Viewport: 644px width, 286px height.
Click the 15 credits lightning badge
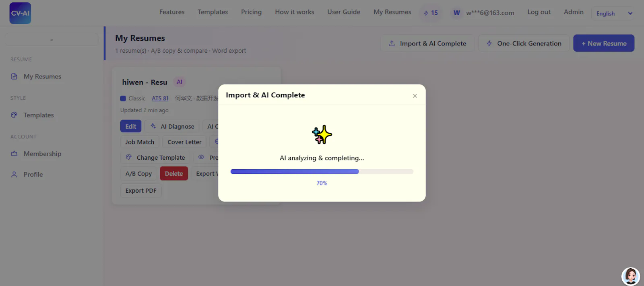[x=431, y=13]
